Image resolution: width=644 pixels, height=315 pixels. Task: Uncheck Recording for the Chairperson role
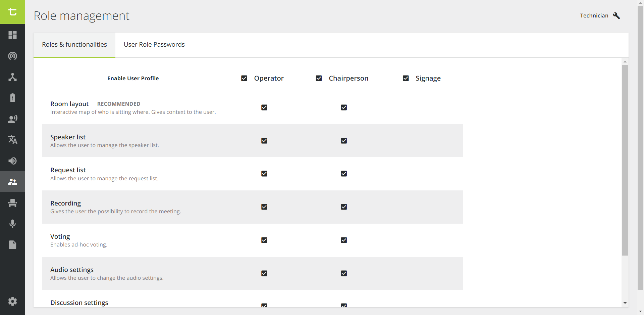coord(344,207)
